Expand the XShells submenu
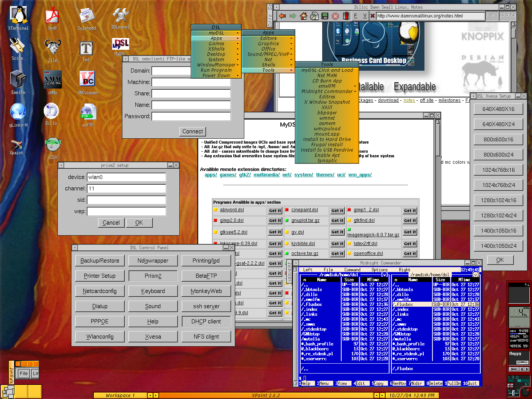The width and height of the screenshot is (532, 399). [x=216, y=49]
